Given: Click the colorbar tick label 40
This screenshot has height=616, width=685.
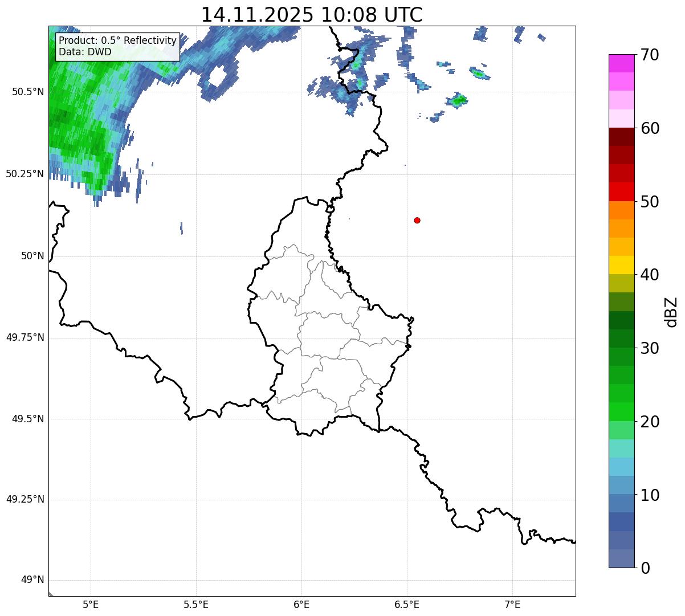Looking at the screenshot, I should click(x=650, y=275).
